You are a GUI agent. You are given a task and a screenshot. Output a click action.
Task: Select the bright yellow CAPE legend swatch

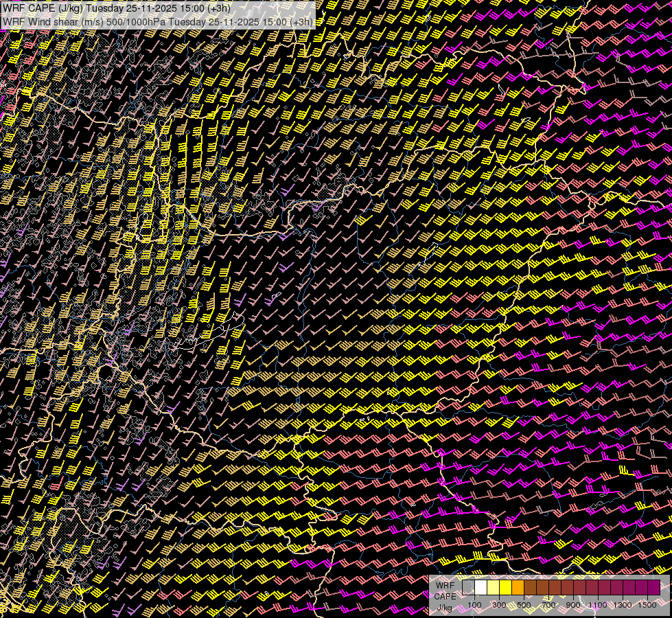point(506,588)
